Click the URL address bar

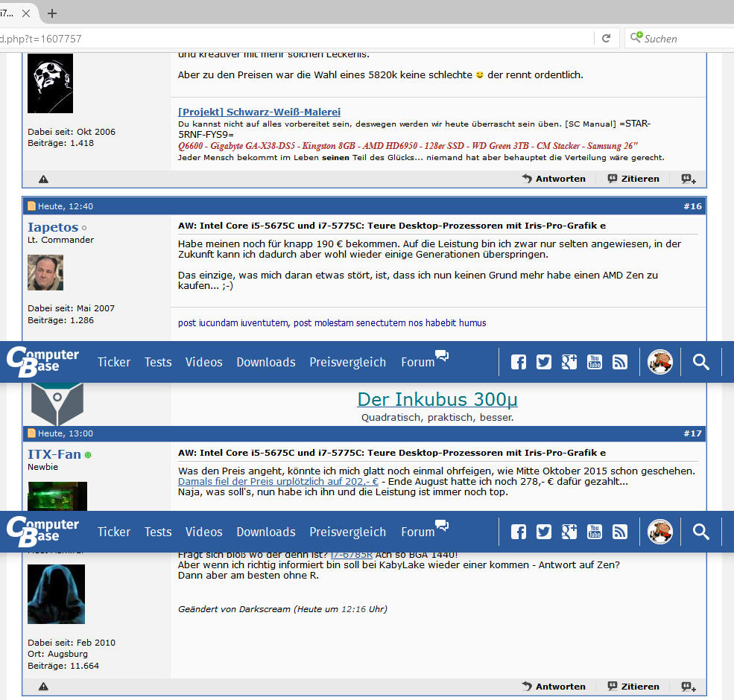click(295, 39)
